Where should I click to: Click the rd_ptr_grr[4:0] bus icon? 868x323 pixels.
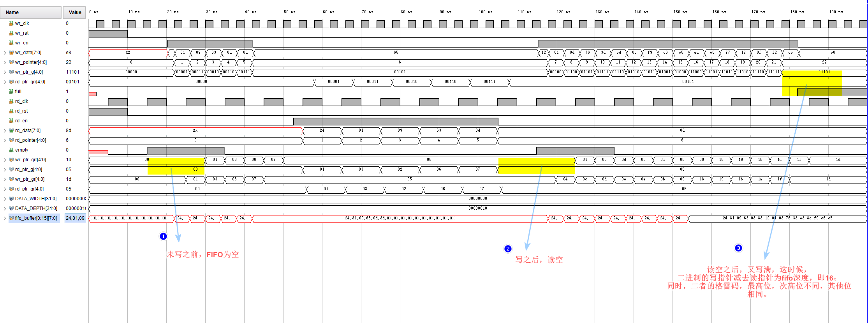[11, 82]
